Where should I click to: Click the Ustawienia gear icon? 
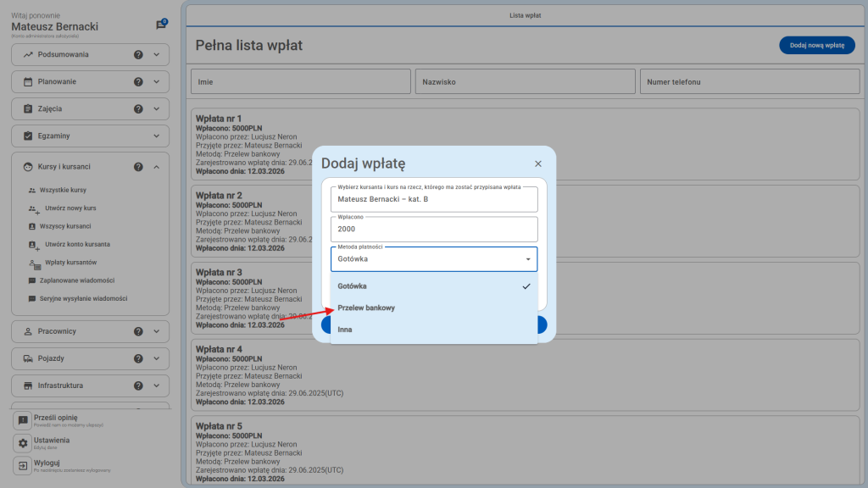(23, 443)
